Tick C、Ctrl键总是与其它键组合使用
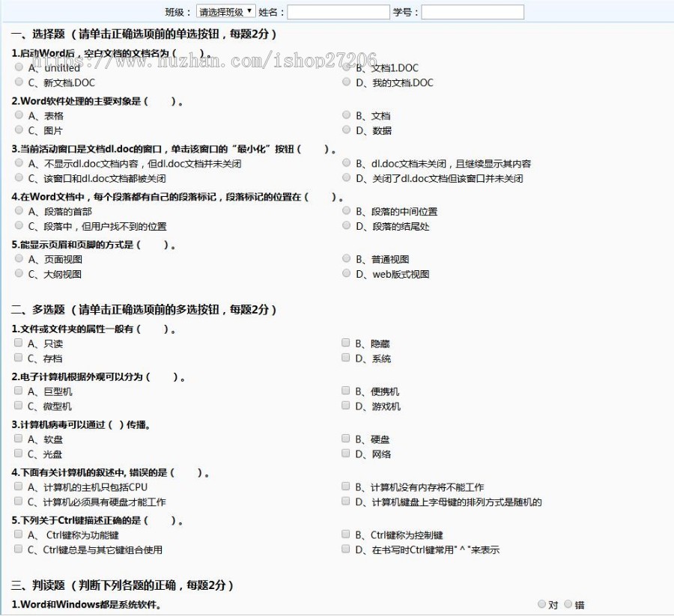Image resolution: width=674 pixels, height=616 pixels. click(18, 549)
